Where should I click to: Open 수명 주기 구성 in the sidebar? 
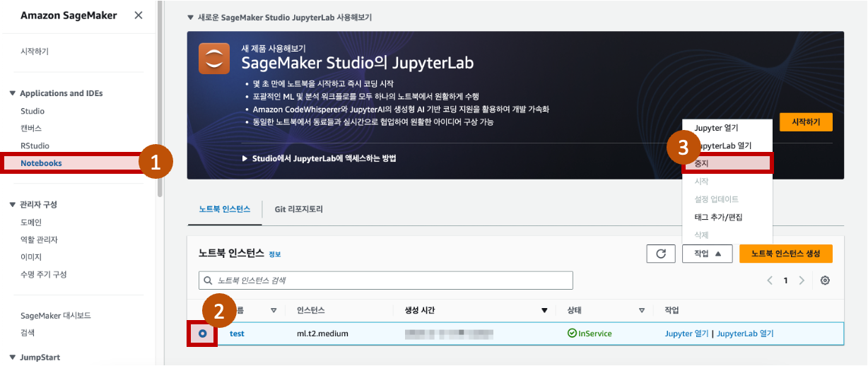[x=43, y=274]
